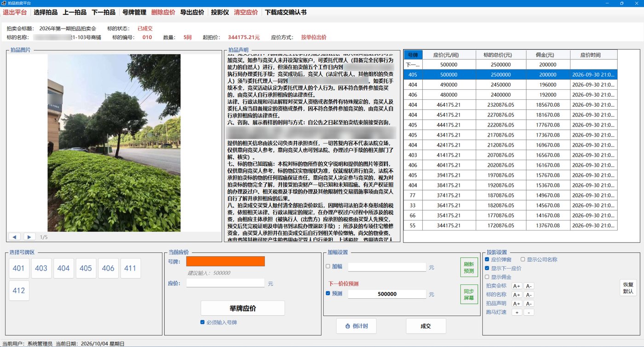Increase 拍卖会标 font with A+
This screenshot has width=644, height=347.
pos(517,286)
